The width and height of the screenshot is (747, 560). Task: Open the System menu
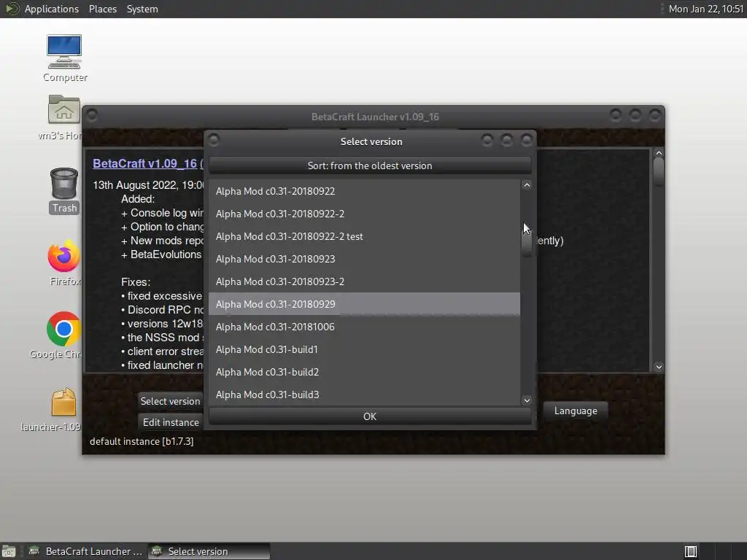[x=142, y=9]
